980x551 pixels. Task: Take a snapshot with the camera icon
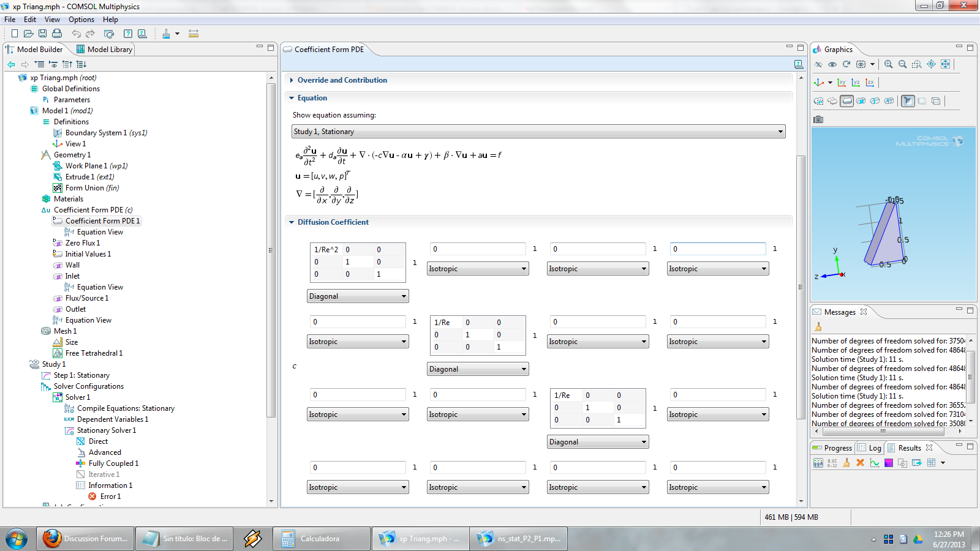(818, 119)
